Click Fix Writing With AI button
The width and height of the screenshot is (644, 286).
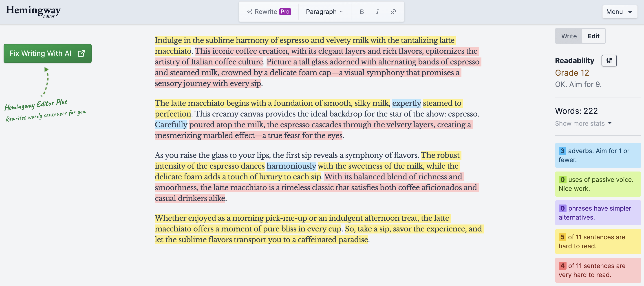[x=48, y=53]
